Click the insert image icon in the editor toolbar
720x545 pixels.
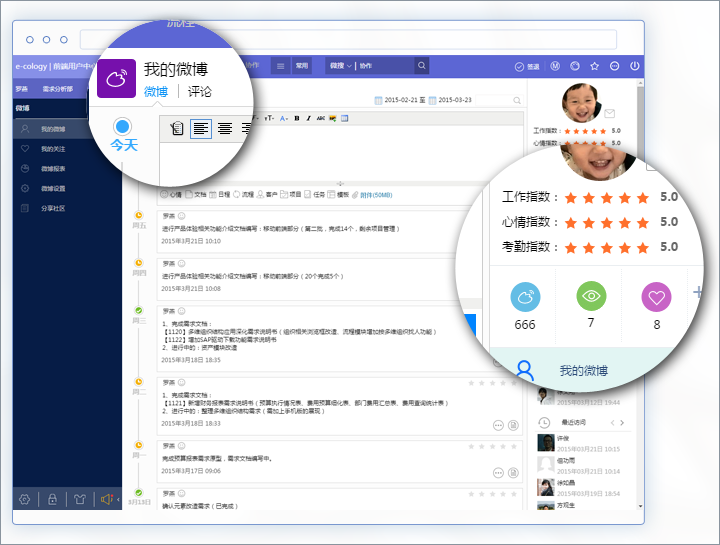click(x=332, y=118)
